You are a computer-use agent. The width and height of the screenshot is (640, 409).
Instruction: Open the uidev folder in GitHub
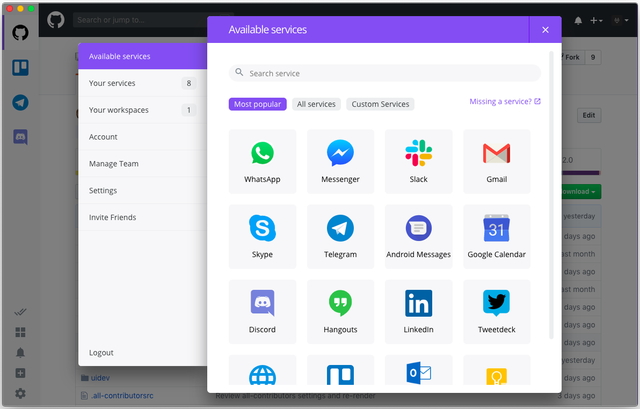(100, 378)
